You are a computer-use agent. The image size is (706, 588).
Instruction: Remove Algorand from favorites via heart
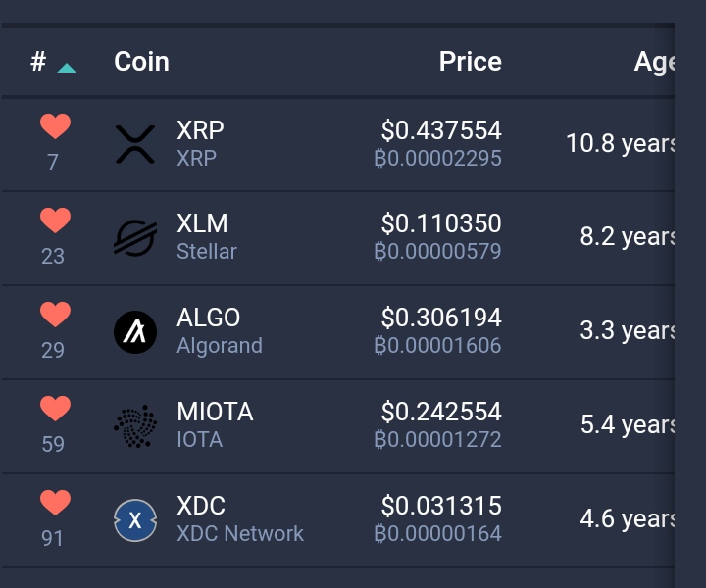point(55,314)
